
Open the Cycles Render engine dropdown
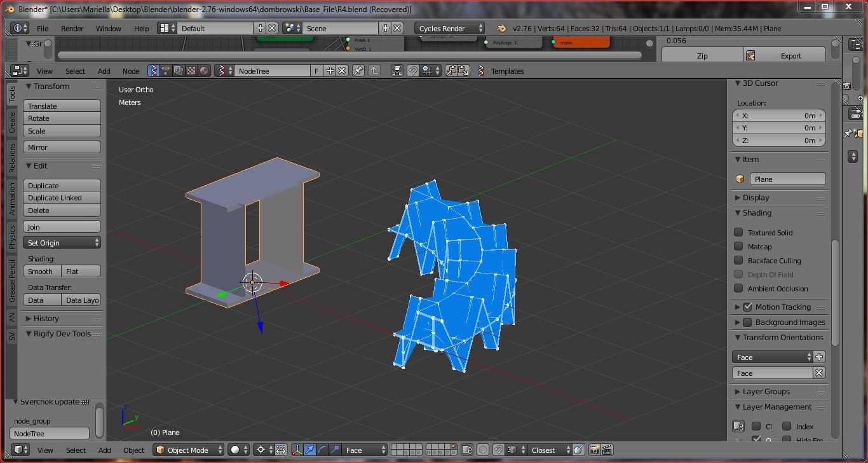pyautogui.click(x=449, y=28)
